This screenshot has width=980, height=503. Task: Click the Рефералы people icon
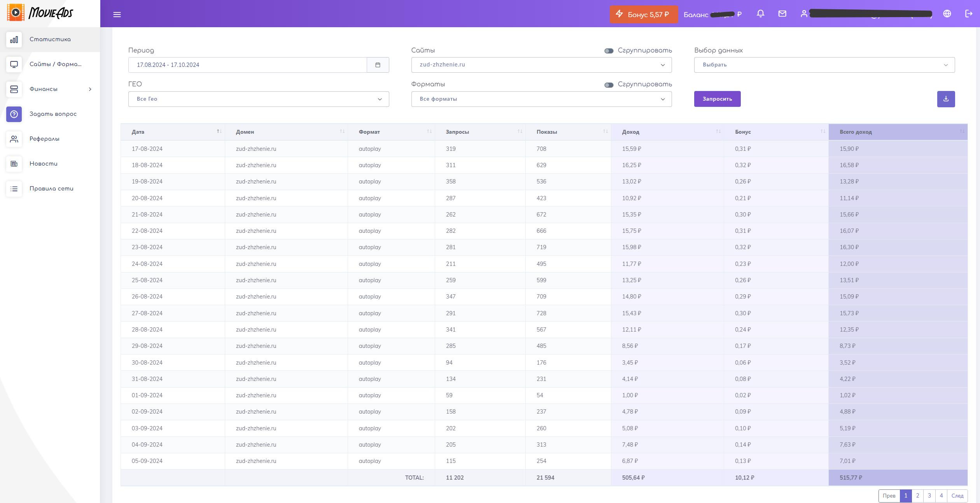click(x=14, y=139)
